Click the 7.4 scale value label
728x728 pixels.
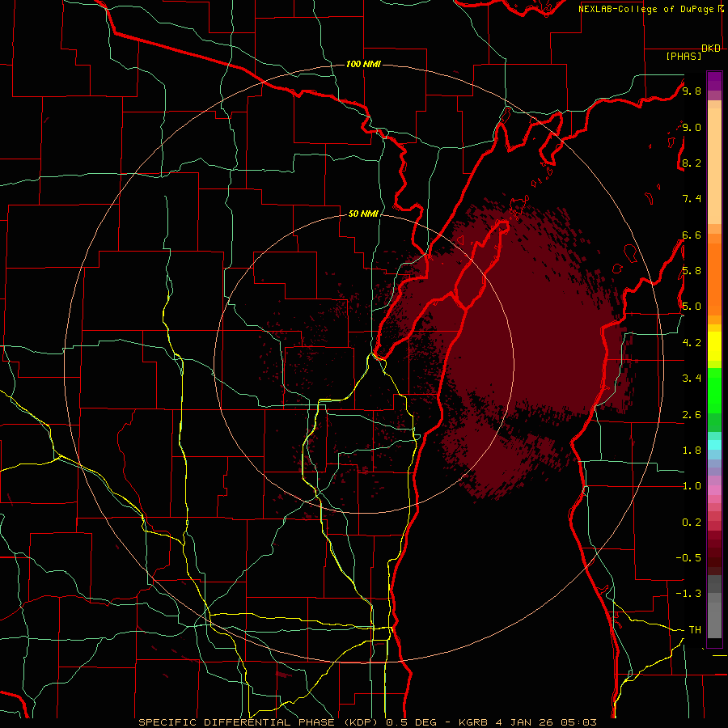(692, 199)
